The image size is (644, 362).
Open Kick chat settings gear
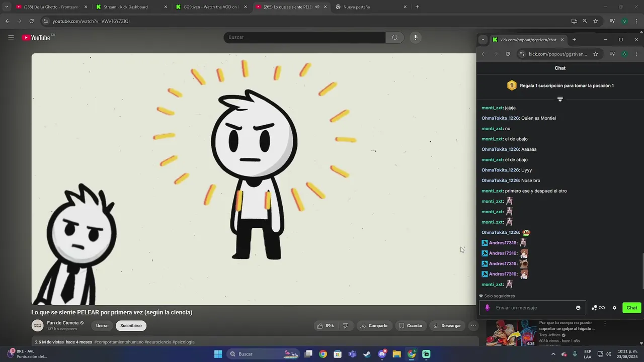[x=614, y=308]
